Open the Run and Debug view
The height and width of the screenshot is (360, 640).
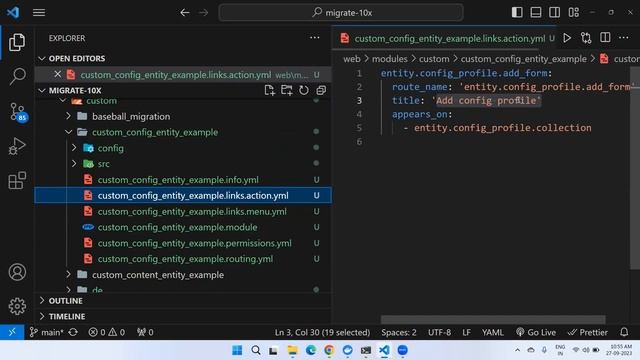pyautogui.click(x=17, y=146)
